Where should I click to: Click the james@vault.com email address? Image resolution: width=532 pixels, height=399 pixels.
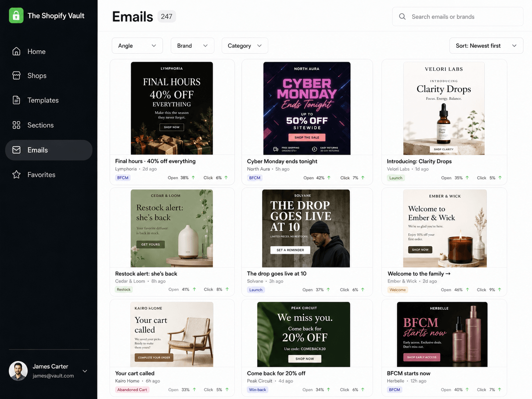tap(53, 376)
